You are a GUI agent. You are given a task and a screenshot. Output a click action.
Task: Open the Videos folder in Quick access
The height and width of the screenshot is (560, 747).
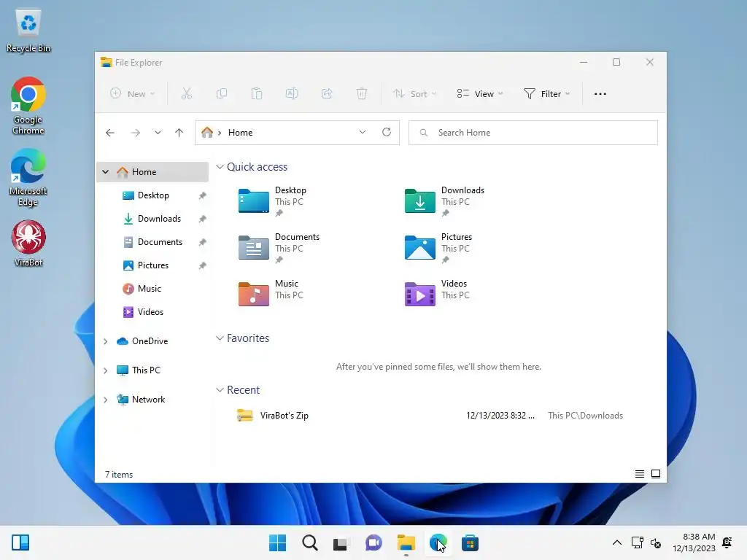[x=438, y=293]
